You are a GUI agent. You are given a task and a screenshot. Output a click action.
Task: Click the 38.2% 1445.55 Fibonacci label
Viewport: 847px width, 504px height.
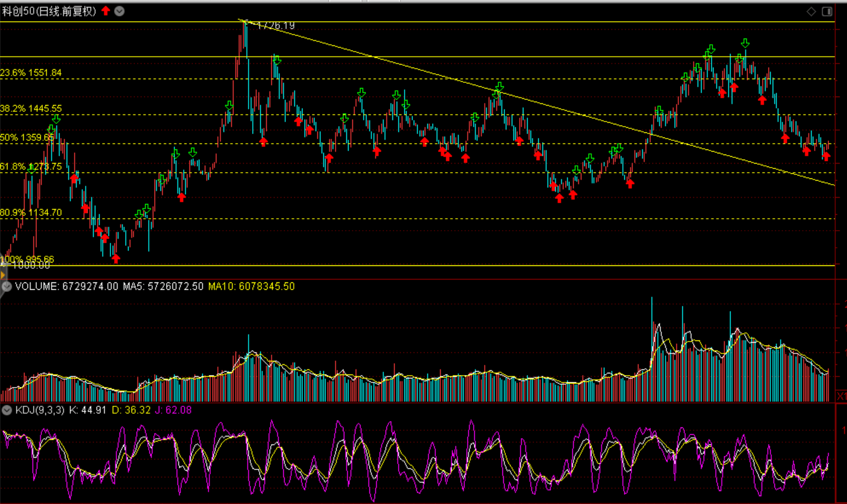(x=31, y=109)
